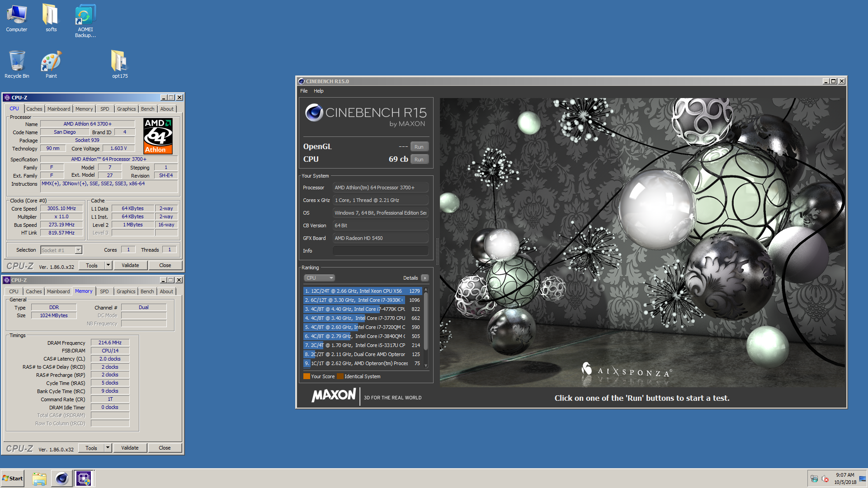Click Validate in bottom CPU-Z window

[130, 448]
